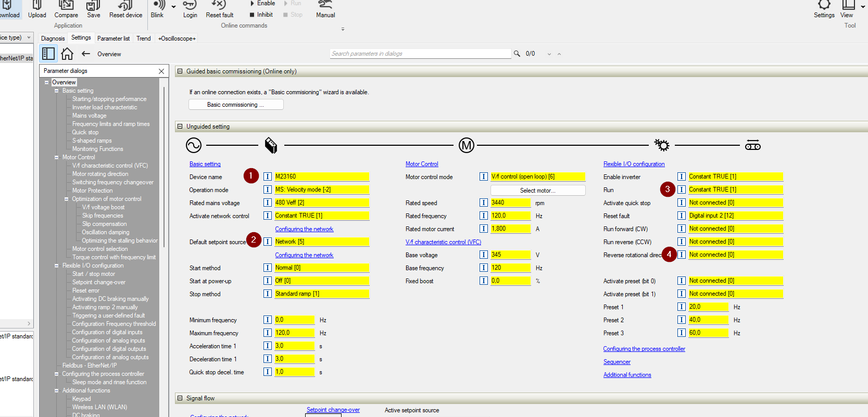
Task: Click the search magnifier icon
Action: click(517, 54)
